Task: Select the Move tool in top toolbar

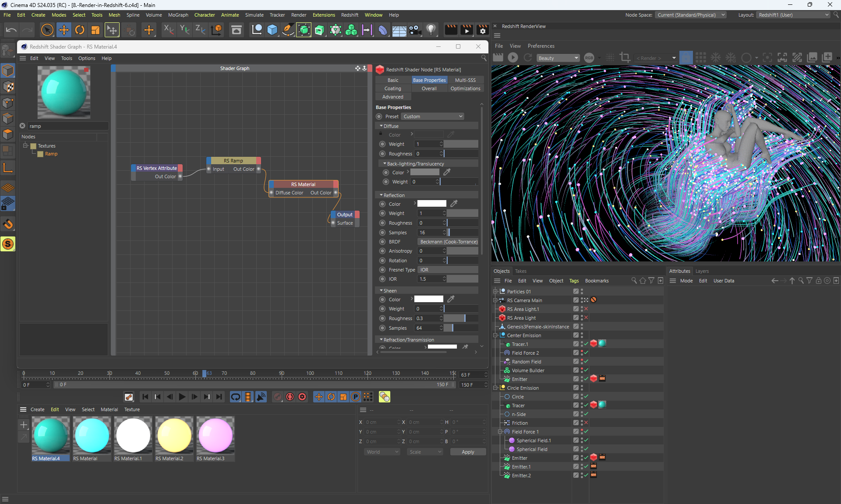Action: pos(64,30)
